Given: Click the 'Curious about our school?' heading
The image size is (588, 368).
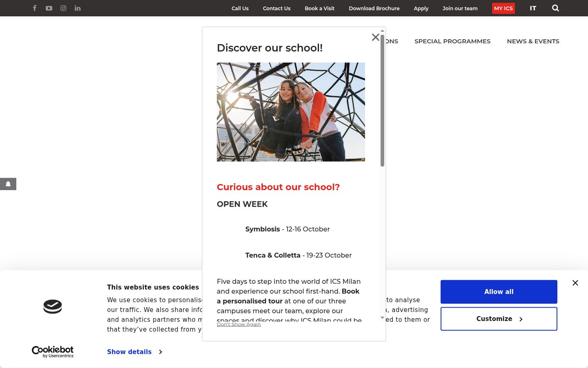Looking at the screenshot, I should pyautogui.click(x=278, y=187).
